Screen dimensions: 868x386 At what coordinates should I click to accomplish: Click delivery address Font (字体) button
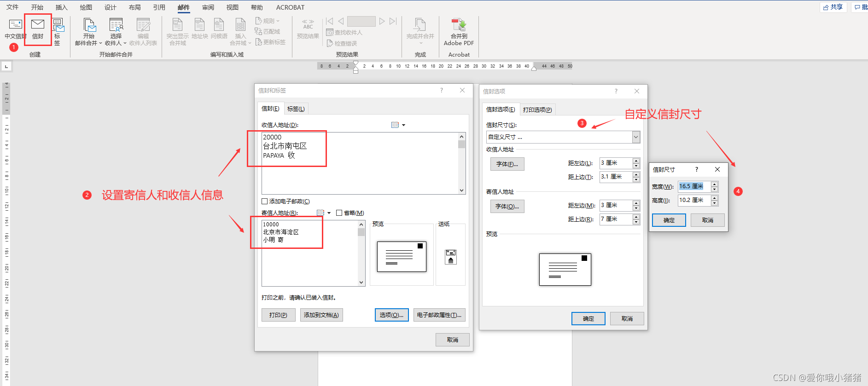(x=507, y=164)
